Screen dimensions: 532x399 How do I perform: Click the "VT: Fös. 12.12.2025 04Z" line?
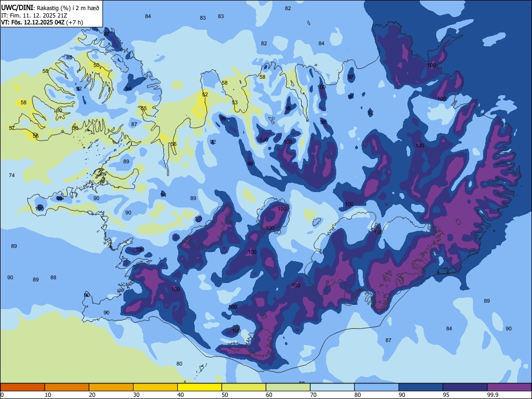[x=32, y=22]
